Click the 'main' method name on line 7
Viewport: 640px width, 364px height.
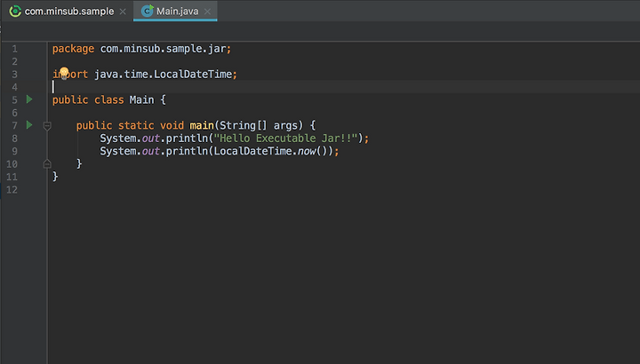(202, 125)
